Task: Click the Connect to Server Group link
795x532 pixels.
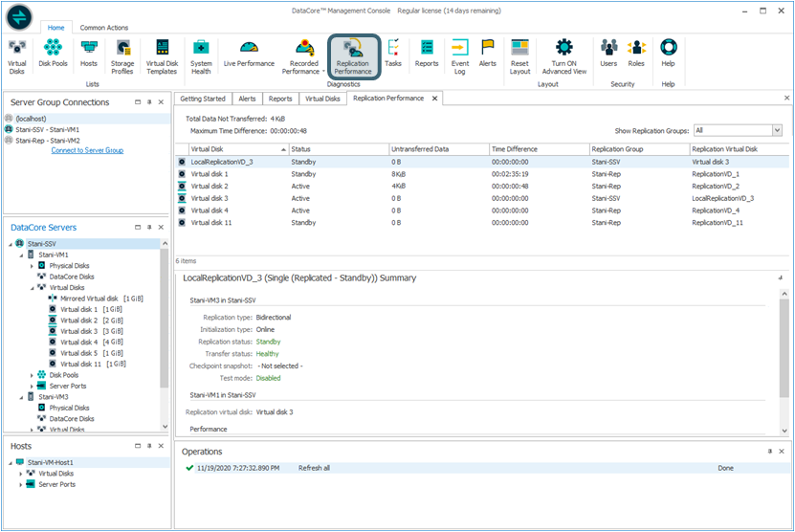Action: point(87,150)
